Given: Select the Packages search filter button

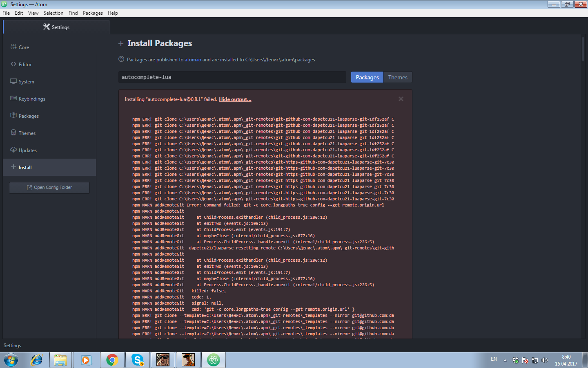Looking at the screenshot, I should pos(367,77).
